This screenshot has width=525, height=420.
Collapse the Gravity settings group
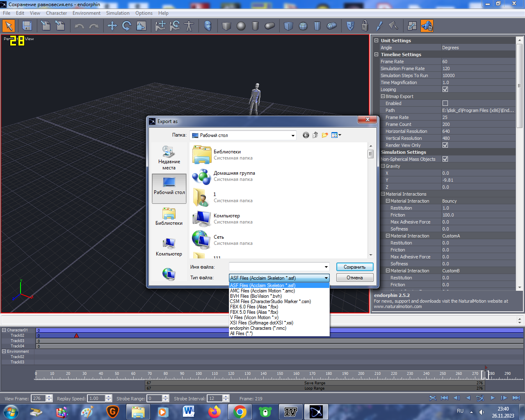point(383,166)
